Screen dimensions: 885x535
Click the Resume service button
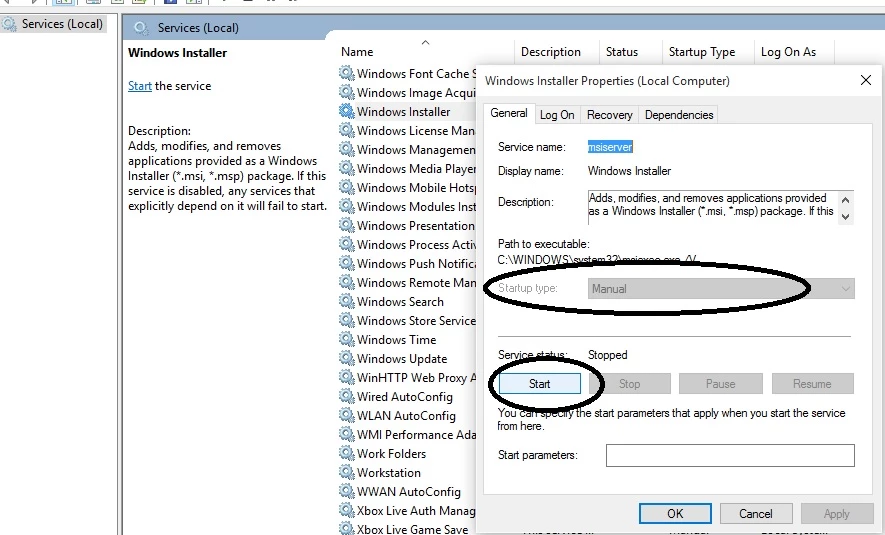coord(812,384)
